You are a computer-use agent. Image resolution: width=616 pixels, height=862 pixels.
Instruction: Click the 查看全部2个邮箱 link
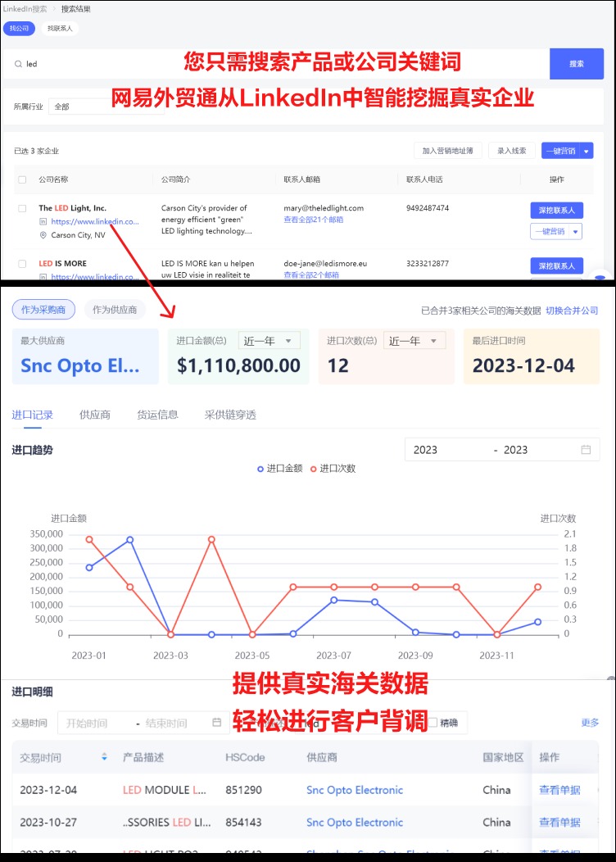[311, 275]
